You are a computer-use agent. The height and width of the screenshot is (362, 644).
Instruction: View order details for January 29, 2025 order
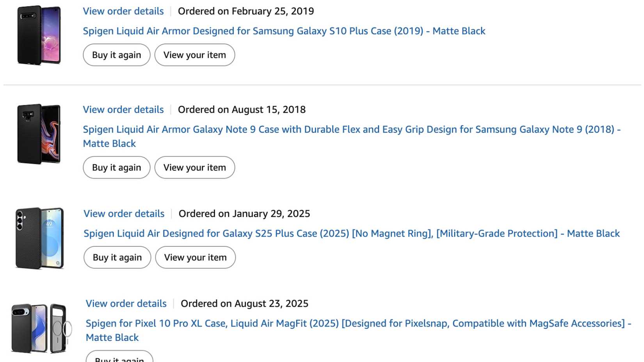tap(124, 214)
